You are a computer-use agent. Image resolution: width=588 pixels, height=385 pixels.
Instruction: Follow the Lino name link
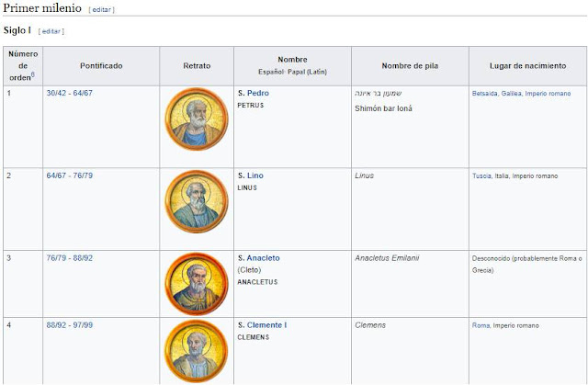[255, 176]
